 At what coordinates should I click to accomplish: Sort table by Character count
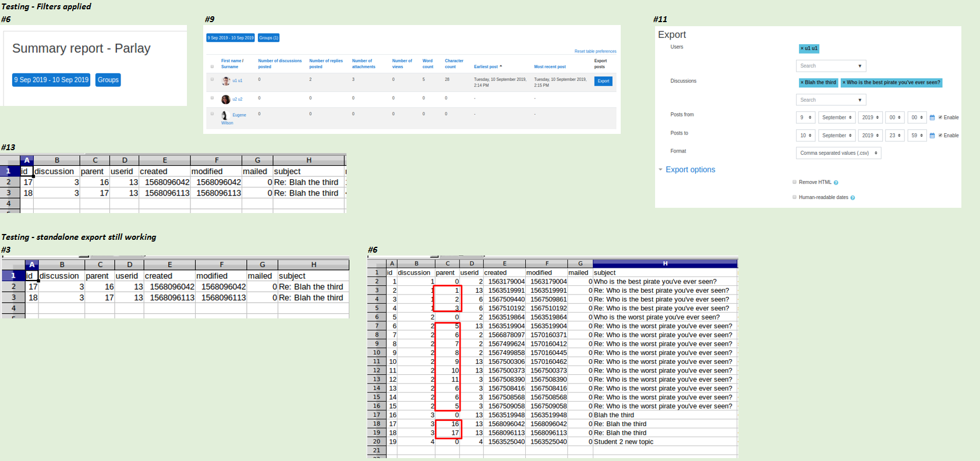[454, 63]
